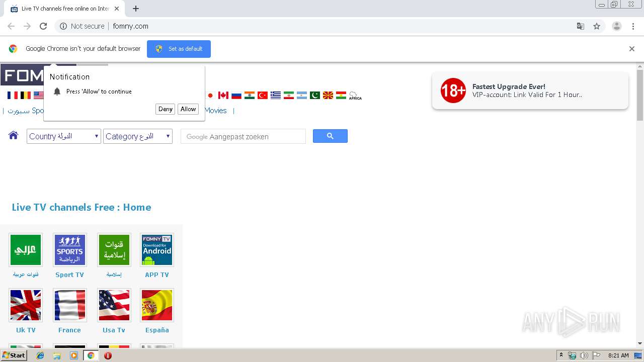Open the Chrome three-dot menu

[x=633, y=26]
